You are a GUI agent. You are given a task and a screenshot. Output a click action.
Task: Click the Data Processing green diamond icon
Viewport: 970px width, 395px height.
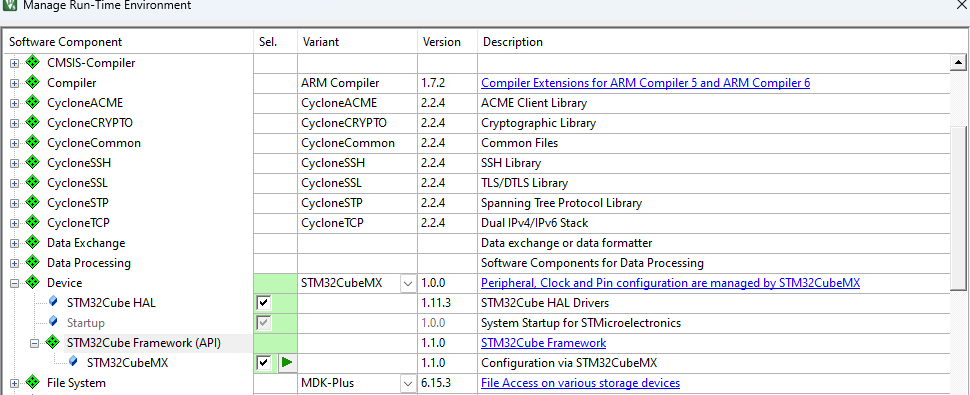pyautogui.click(x=33, y=263)
